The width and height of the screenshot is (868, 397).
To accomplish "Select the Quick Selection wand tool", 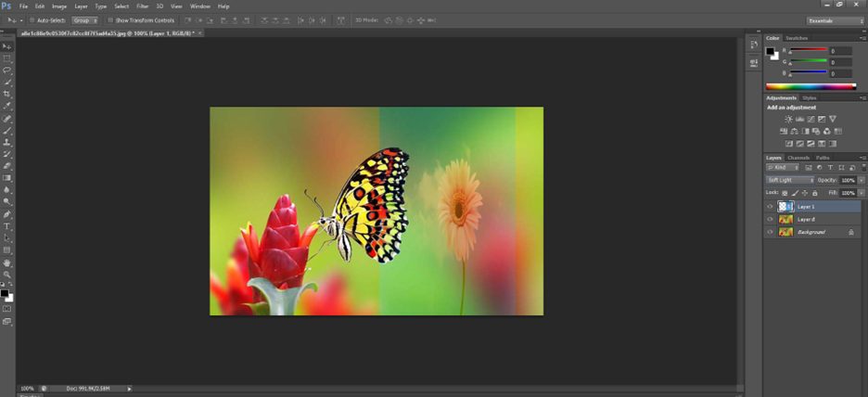I will (x=7, y=82).
